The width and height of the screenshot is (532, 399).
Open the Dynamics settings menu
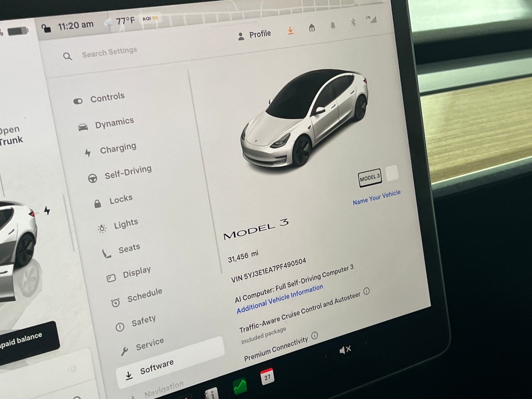(x=106, y=124)
